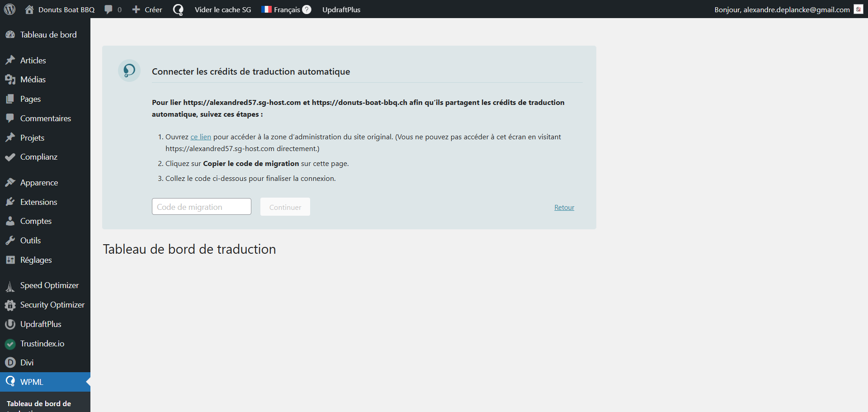Screen dimensions: 868x412
Task: Open the Français language switcher
Action: coord(281,9)
